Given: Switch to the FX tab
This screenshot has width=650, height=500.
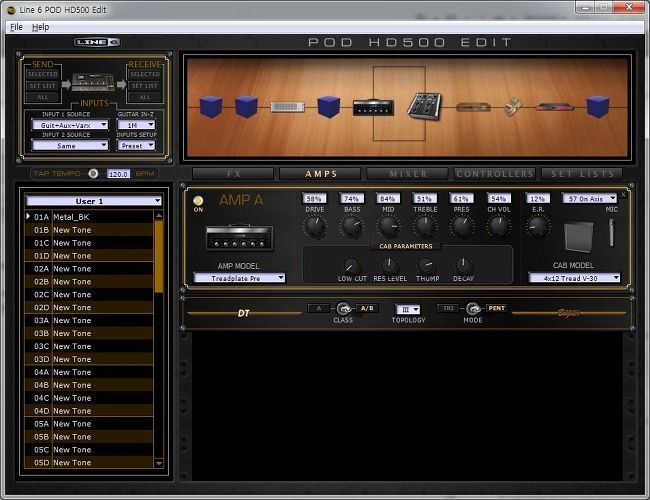Looking at the screenshot, I should (233, 174).
